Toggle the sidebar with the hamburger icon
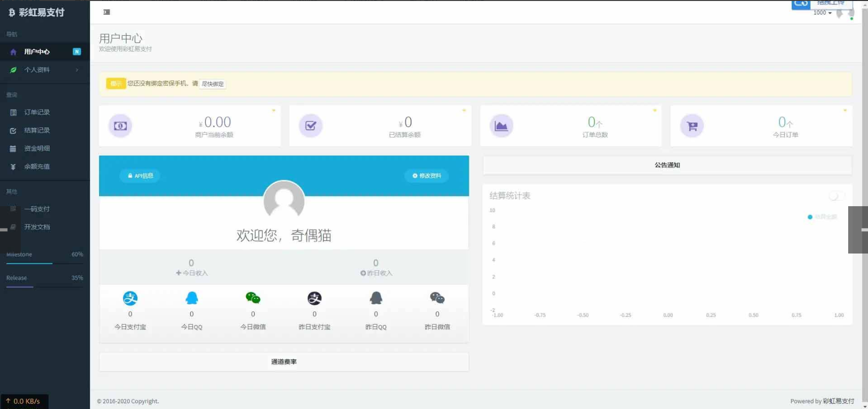Image resolution: width=868 pixels, height=409 pixels. pyautogui.click(x=107, y=12)
